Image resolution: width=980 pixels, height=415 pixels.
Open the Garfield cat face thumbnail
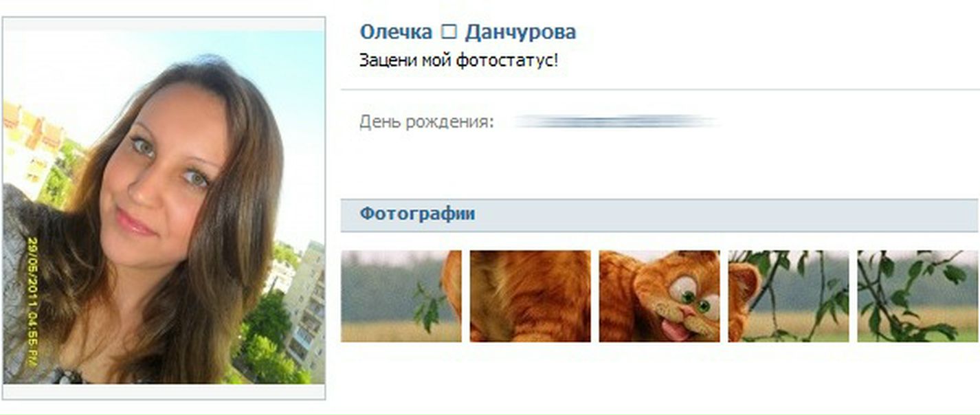[659, 296]
